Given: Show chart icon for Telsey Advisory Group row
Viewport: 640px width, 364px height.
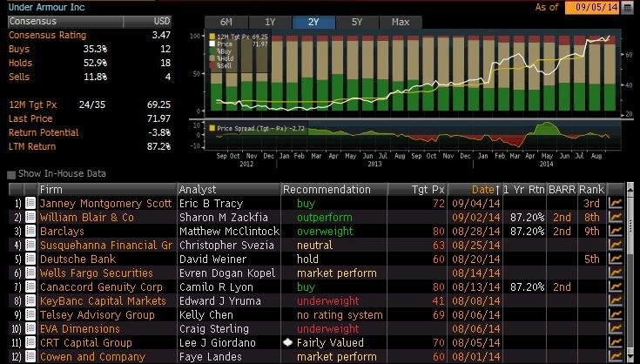Looking at the screenshot, I should click(x=616, y=314).
